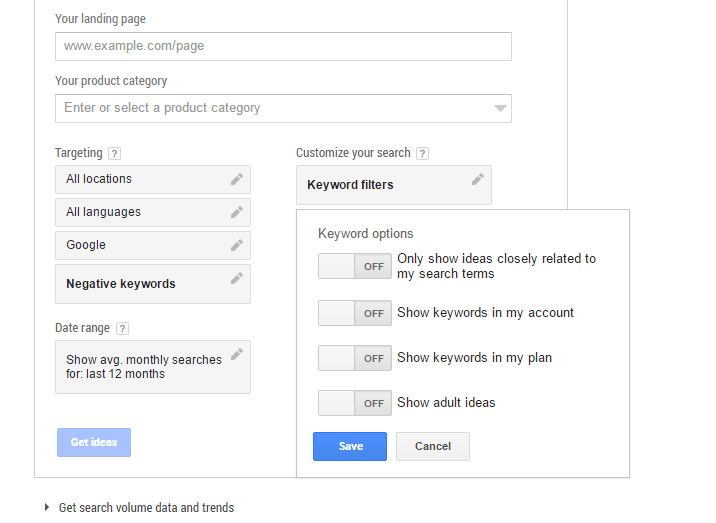Screen dimensions: 716x523
Task: Click the Date range pencil icon
Action: (x=237, y=354)
